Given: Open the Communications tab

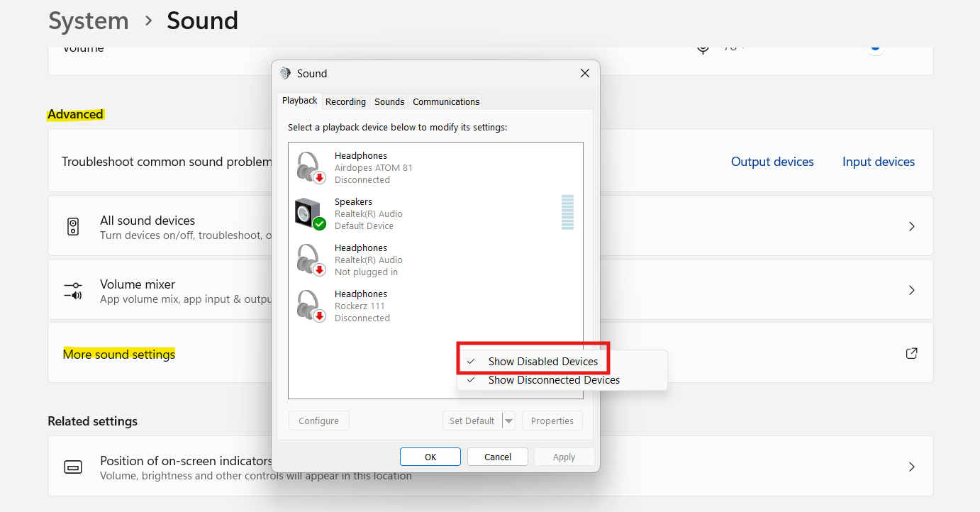Looking at the screenshot, I should tap(445, 101).
